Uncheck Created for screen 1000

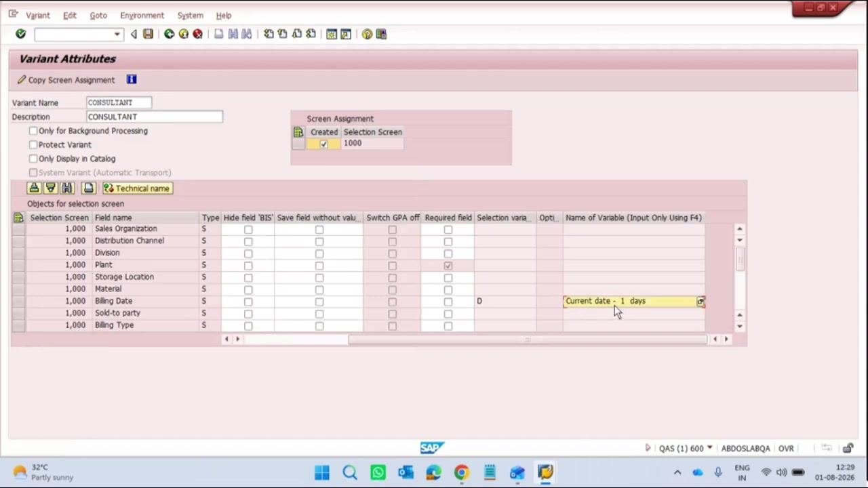[x=323, y=144]
